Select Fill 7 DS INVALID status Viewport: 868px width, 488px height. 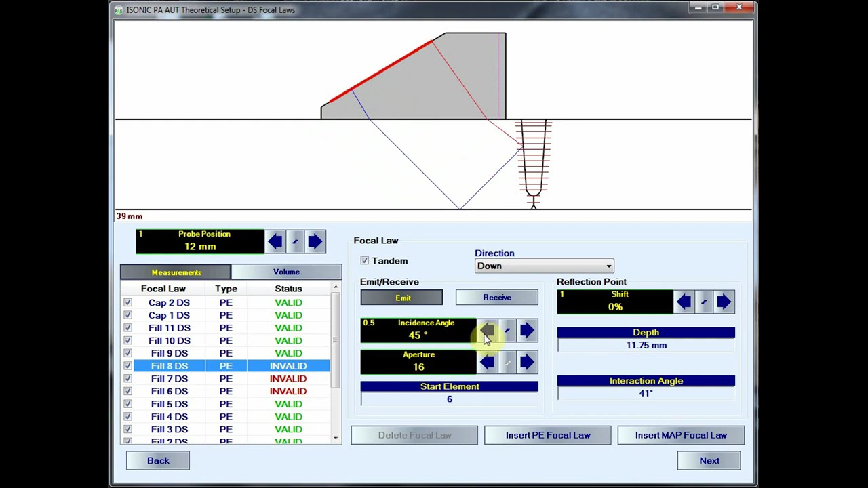(x=288, y=379)
